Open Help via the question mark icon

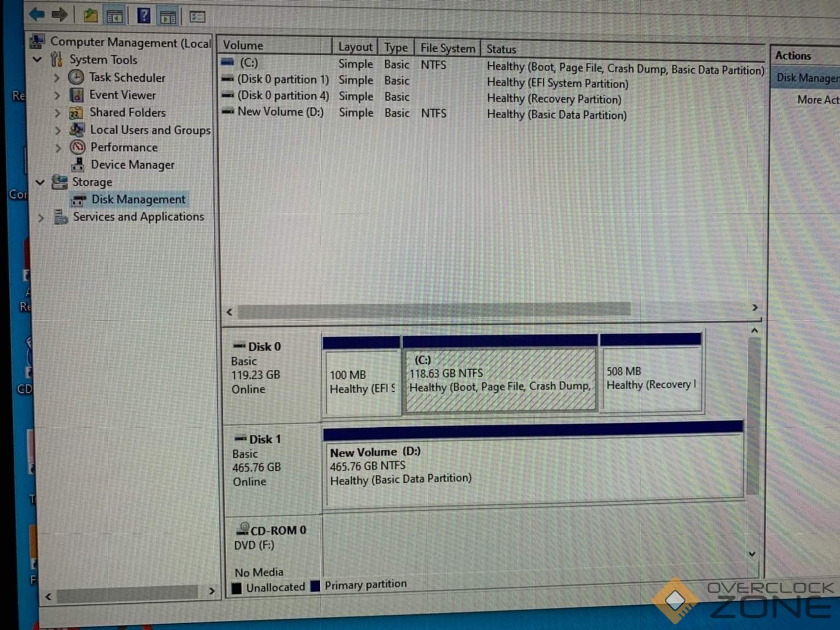point(144,15)
